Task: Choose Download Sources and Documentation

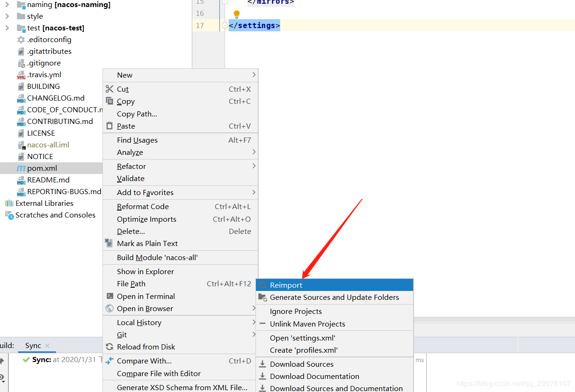Action: (x=335, y=388)
